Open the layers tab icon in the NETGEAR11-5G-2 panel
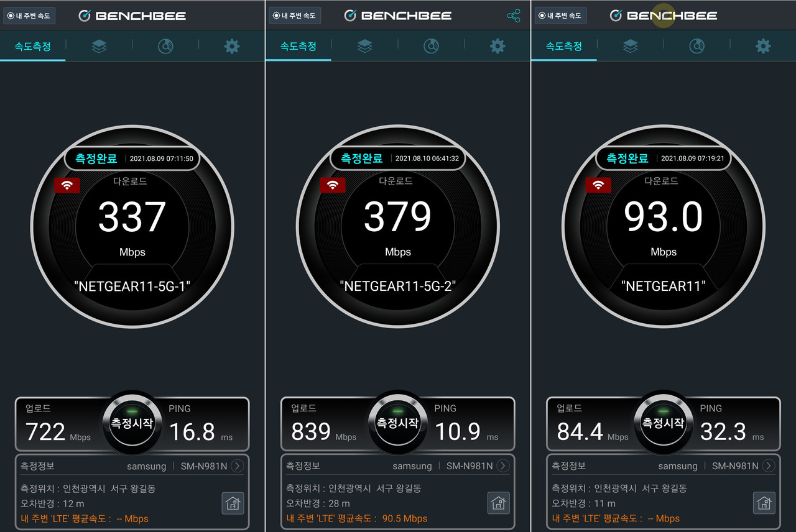Viewport: 796px width, 532px height. point(365,46)
